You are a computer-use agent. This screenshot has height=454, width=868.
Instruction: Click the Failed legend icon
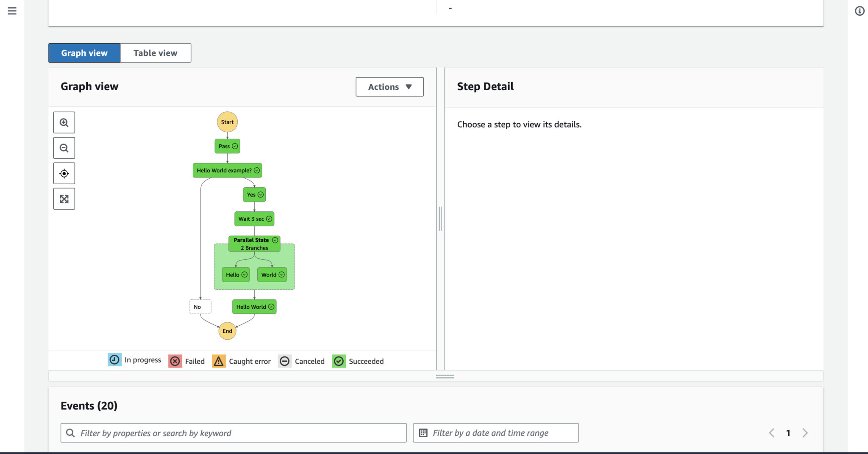(175, 361)
